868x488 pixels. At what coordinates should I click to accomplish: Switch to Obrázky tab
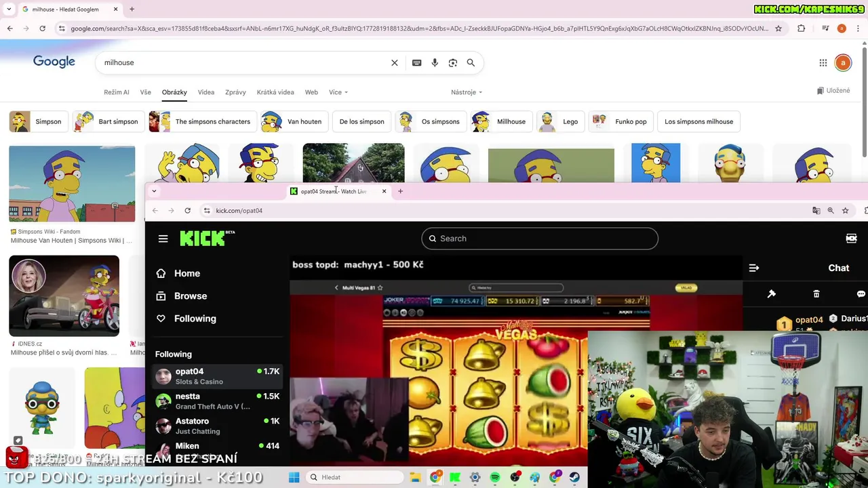[174, 92]
